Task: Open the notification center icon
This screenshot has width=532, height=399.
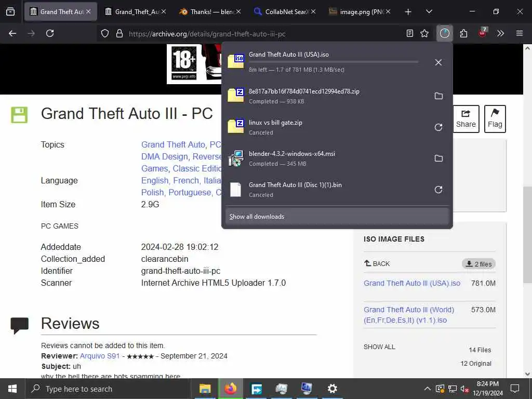Action: coord(515,389)
